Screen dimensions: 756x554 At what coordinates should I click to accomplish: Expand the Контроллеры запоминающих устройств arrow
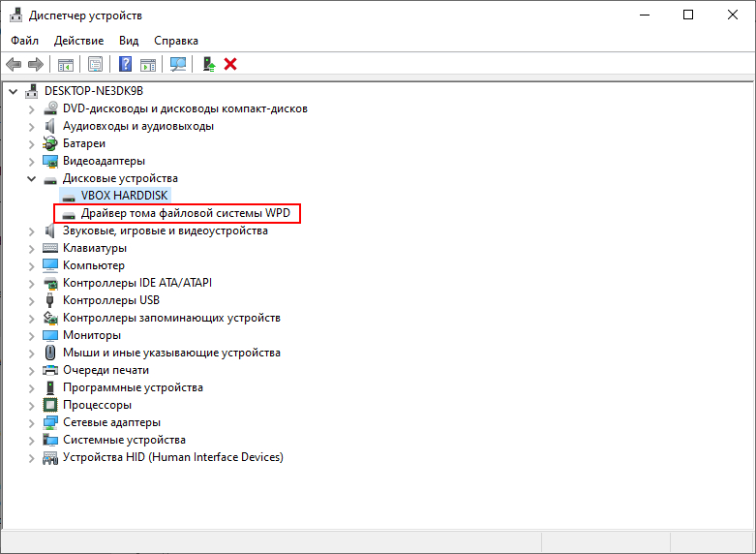click(32, 319)
